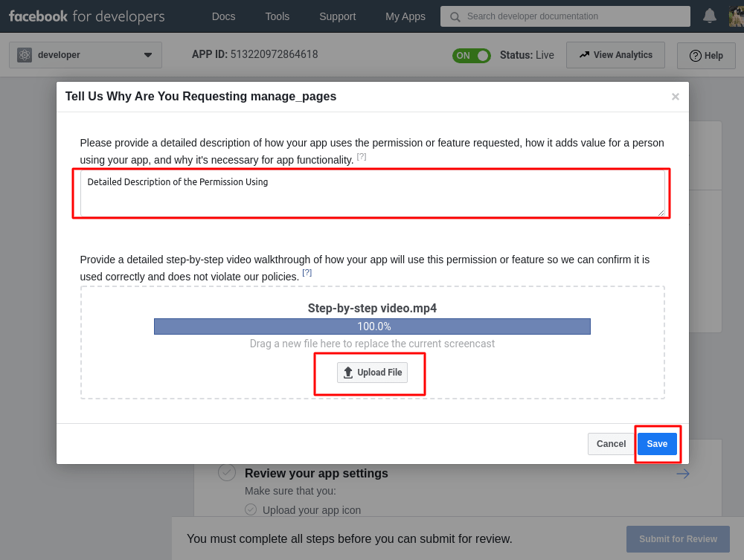Viewport: 744px width, 560px height.
Task: Click the video walkthrough help [?] marker
Action: pos(307,273)
